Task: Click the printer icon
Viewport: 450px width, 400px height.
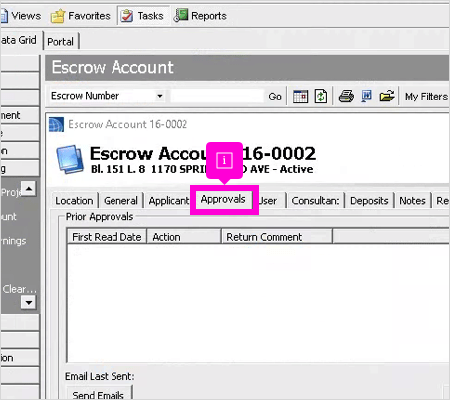Action: coord(346,96)
